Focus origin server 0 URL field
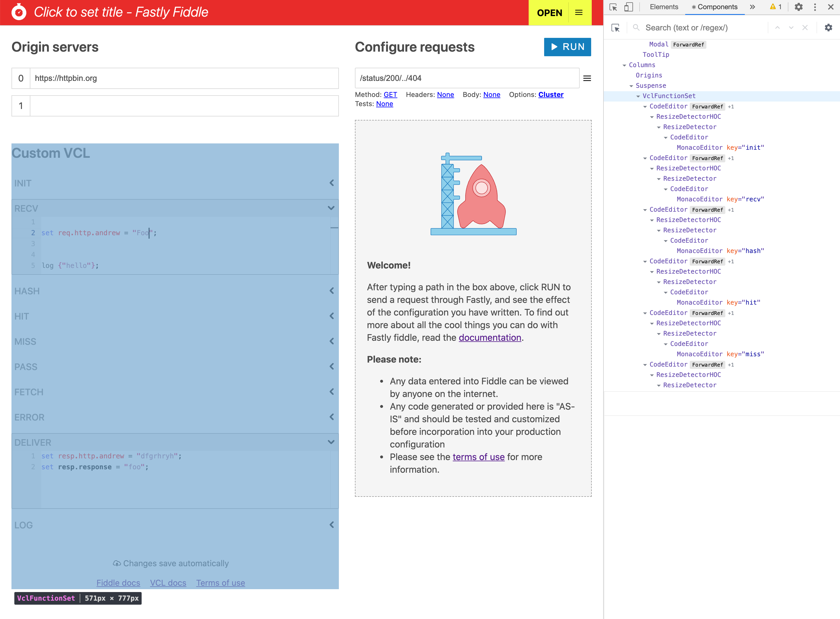The width and height of the screenshot is (840, 619). [x=184, y=78]
